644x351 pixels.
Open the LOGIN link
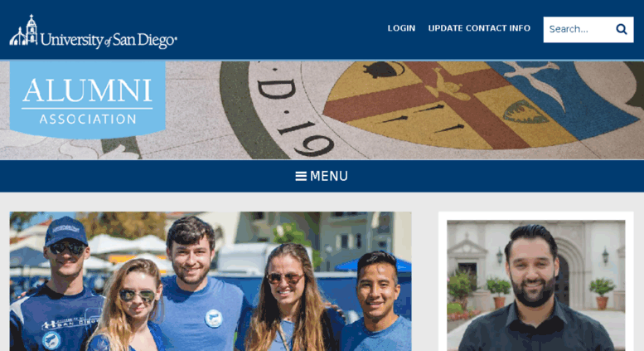401,28
